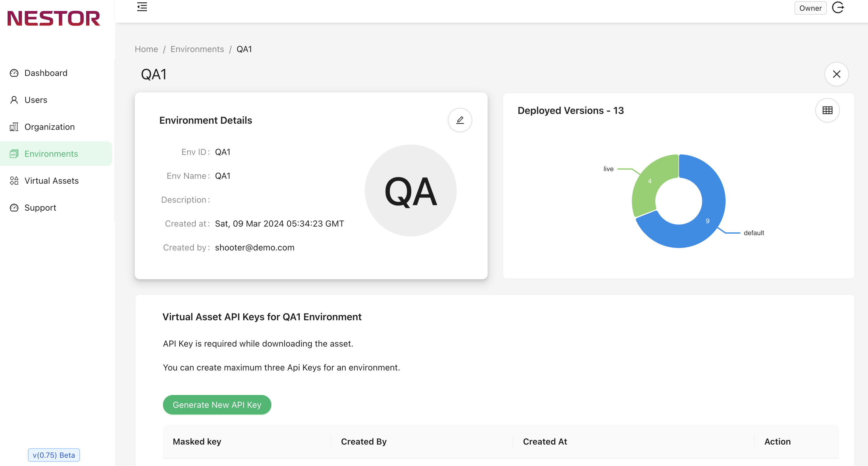This screenshot has height=466, width=868.
Task: Go to Home via the breadcrumb
Action: point(146,49)
